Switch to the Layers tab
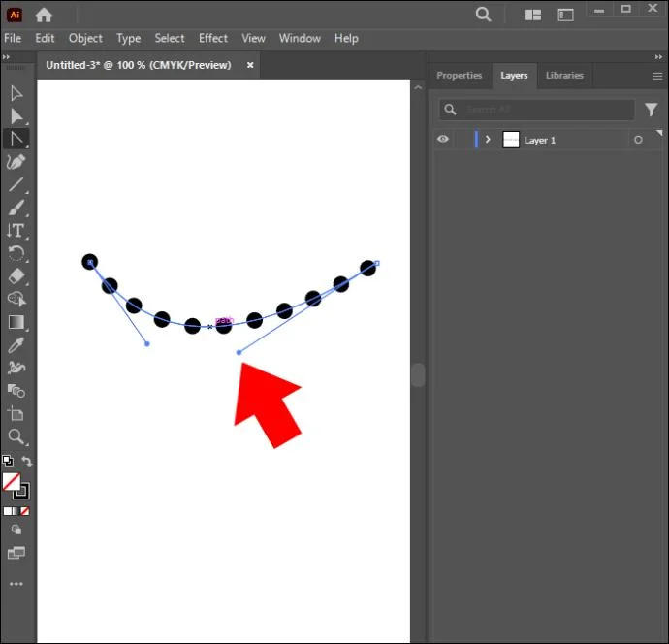The width and height of the screenshot is (669, 644). (514, 76)
